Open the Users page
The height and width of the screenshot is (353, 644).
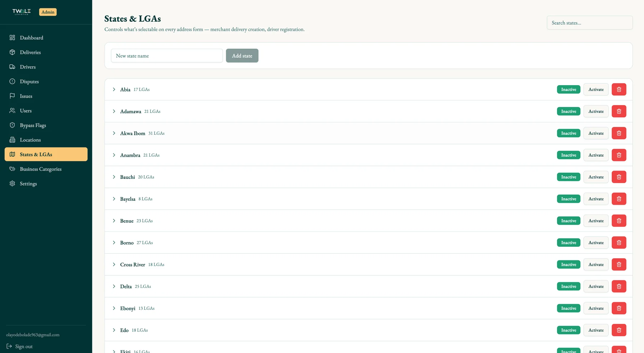coord(46,111)
